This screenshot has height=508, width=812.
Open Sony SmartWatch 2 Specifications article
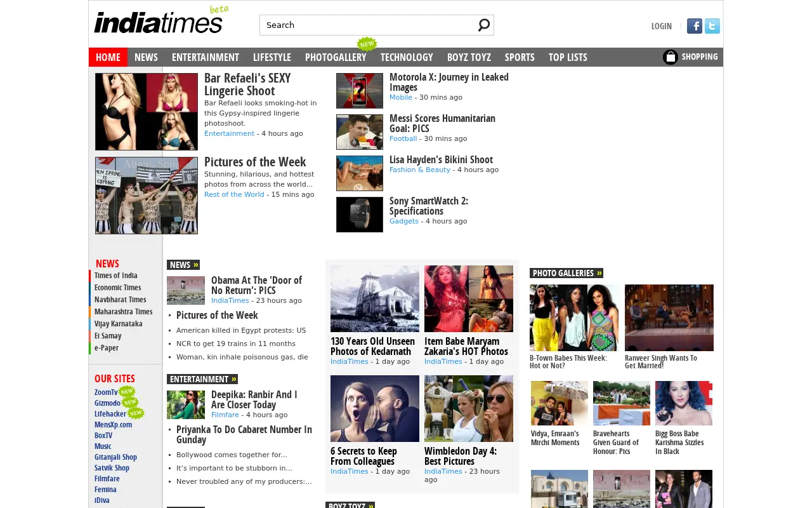(x=429, y=206)
